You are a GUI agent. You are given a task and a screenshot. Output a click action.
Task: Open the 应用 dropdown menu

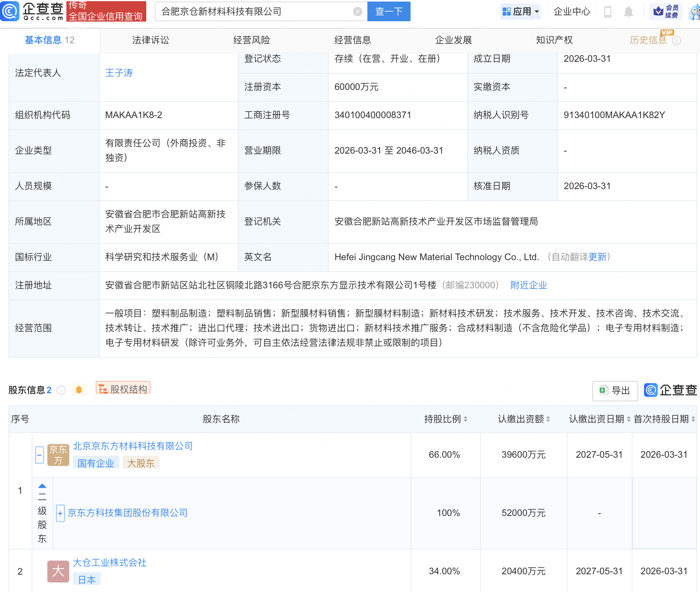521,12
